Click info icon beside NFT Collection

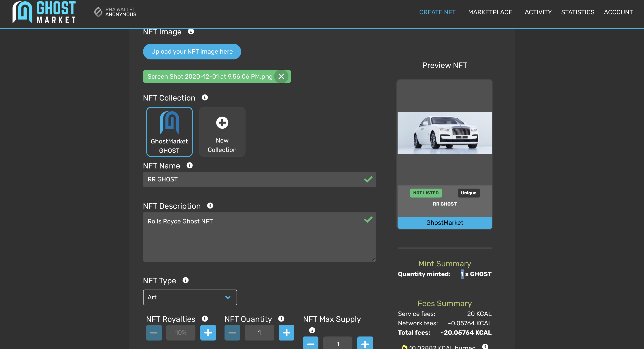tap(205, 97)
